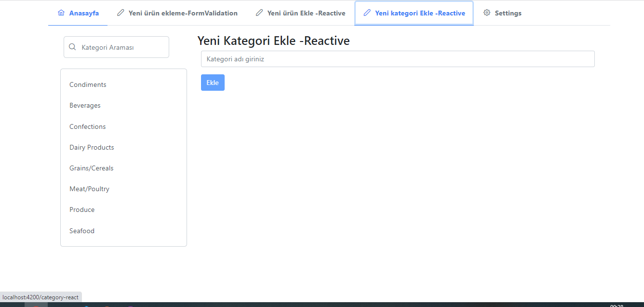Click the pencil icon beside Yeni ürün Ekle -Reactive
Screen dimensions: 644x307
click(259, 13)
